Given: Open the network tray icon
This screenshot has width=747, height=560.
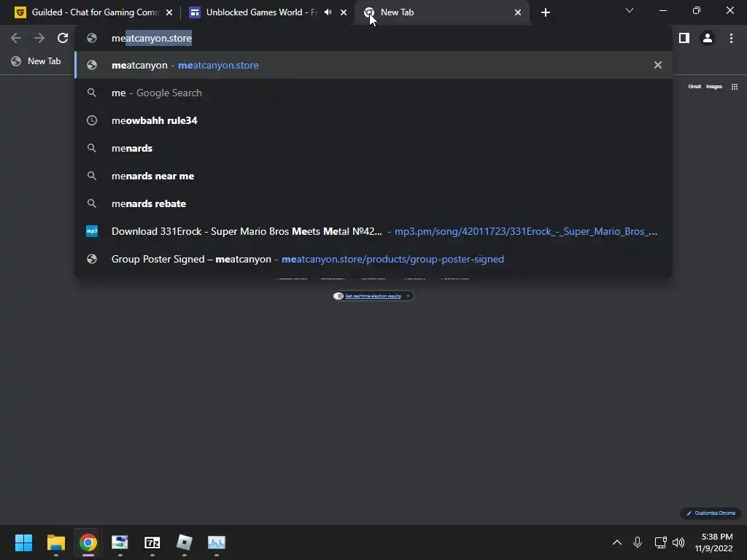Looking at the screenshot, I should [x=660, y=542].
